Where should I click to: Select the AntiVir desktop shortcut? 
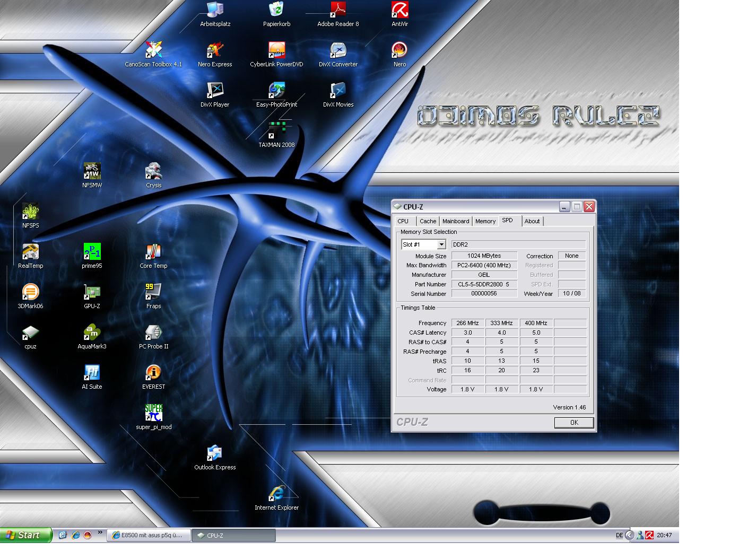tap(399, 14)
